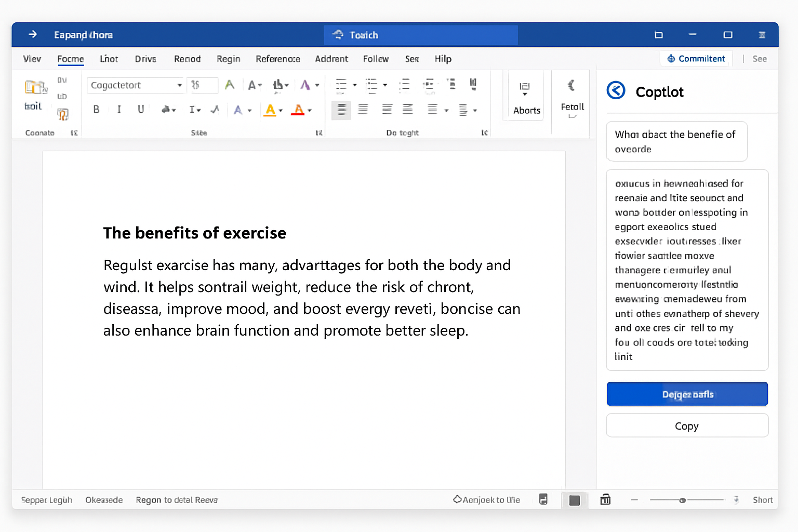Toggle Italic formatting
This screenshot has width=798, height=532.
119,110
